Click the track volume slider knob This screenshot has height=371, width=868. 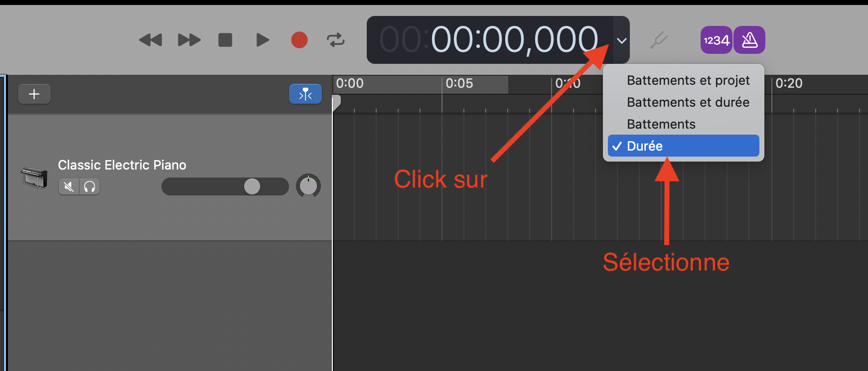pyautogui.click(x=252, y=186)
